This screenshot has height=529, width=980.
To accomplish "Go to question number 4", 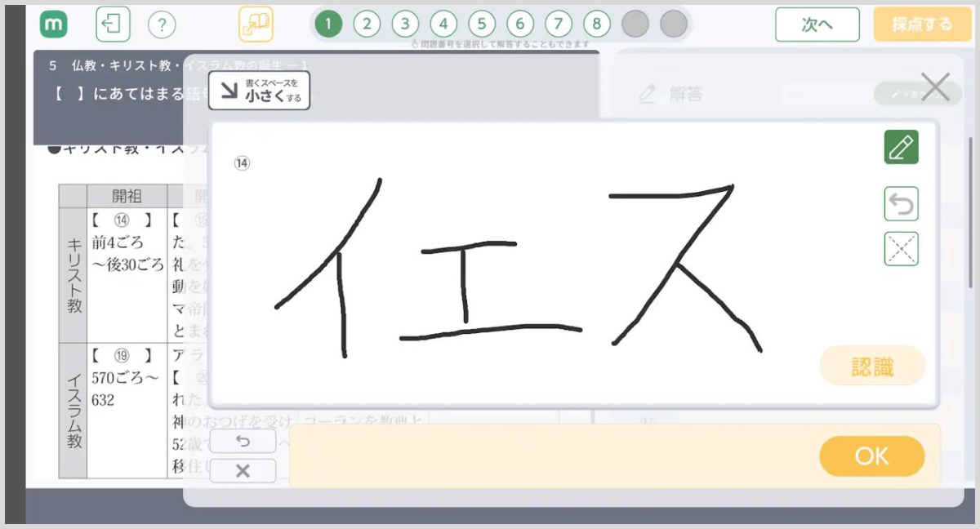I will [x=443, y=24].
